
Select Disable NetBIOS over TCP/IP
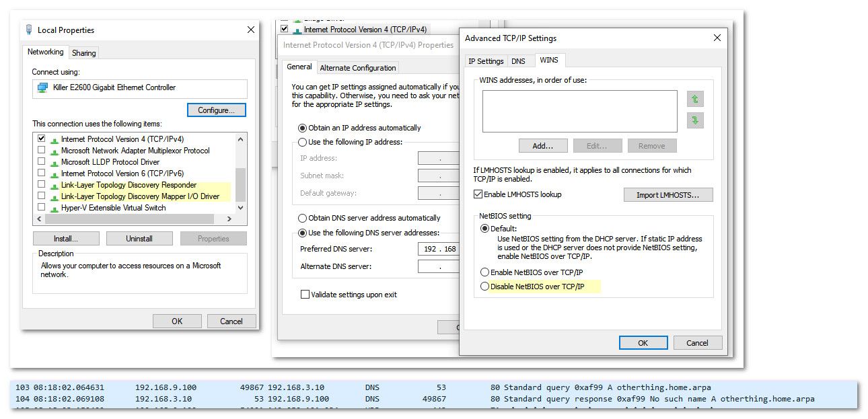click(x=484, y=287)
